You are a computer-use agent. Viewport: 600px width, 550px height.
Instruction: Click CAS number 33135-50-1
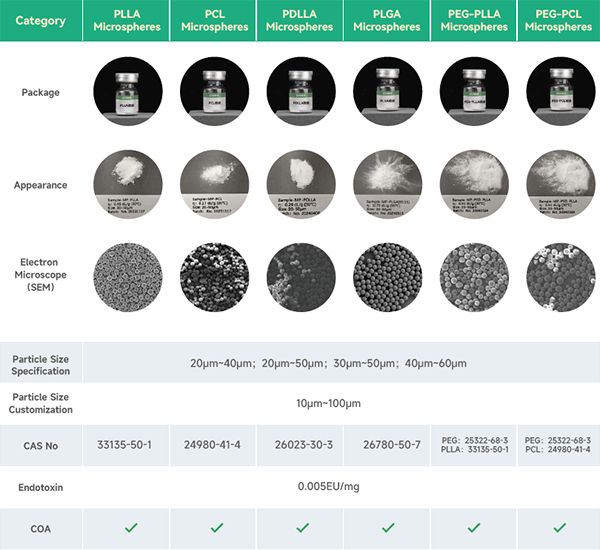click(126, 445)
